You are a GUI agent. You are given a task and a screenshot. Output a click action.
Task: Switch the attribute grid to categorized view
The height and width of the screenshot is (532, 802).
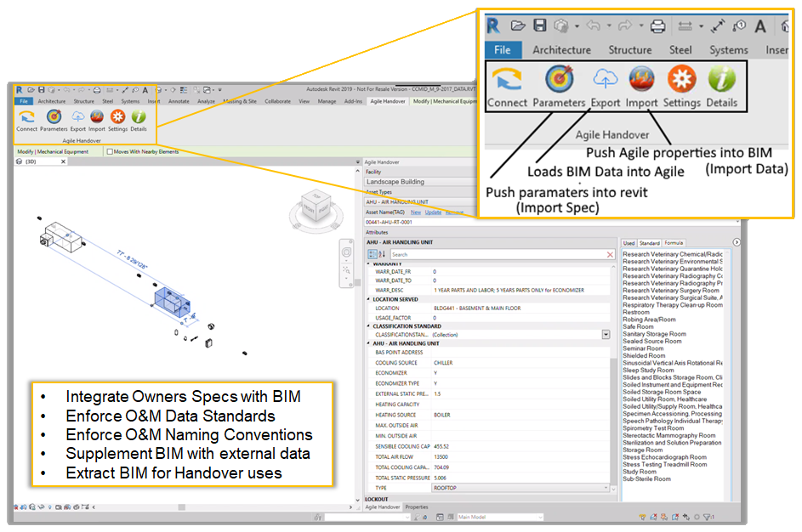pos(373,254)
